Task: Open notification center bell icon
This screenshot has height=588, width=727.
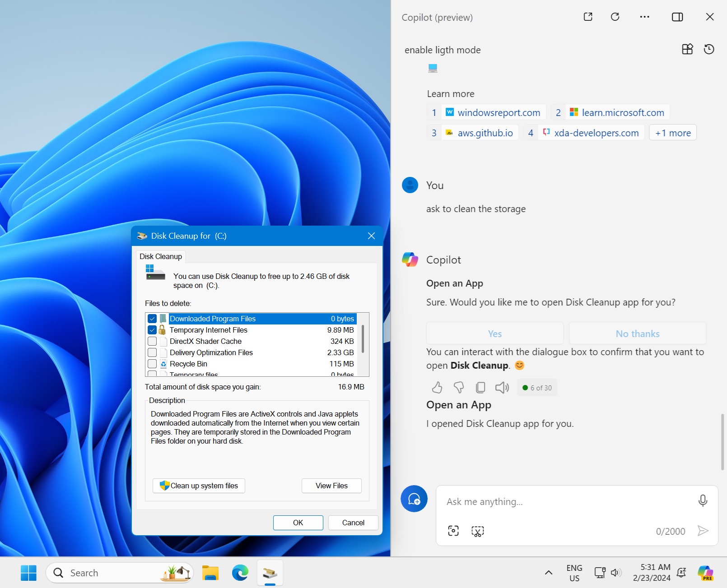Action: click(x=681, y=573)
